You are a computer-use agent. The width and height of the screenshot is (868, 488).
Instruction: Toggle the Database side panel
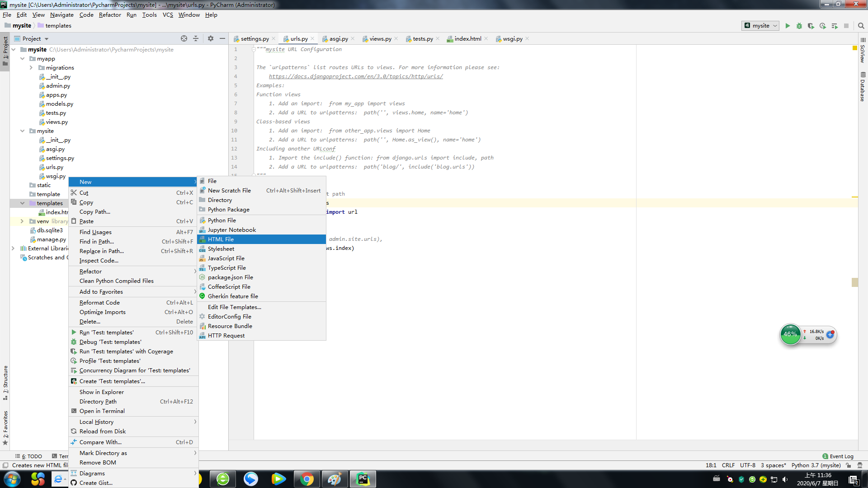coord(863,87)
